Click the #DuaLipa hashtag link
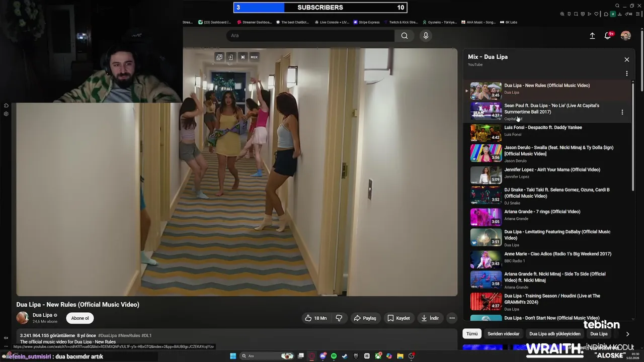Image resolution: width=644 pixels, height=362 pixels. [x=108, y=335]
